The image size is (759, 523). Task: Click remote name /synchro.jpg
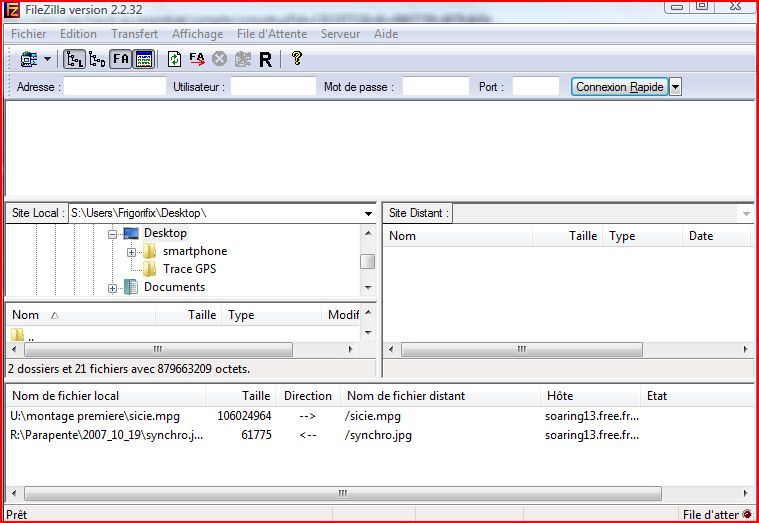378,435
